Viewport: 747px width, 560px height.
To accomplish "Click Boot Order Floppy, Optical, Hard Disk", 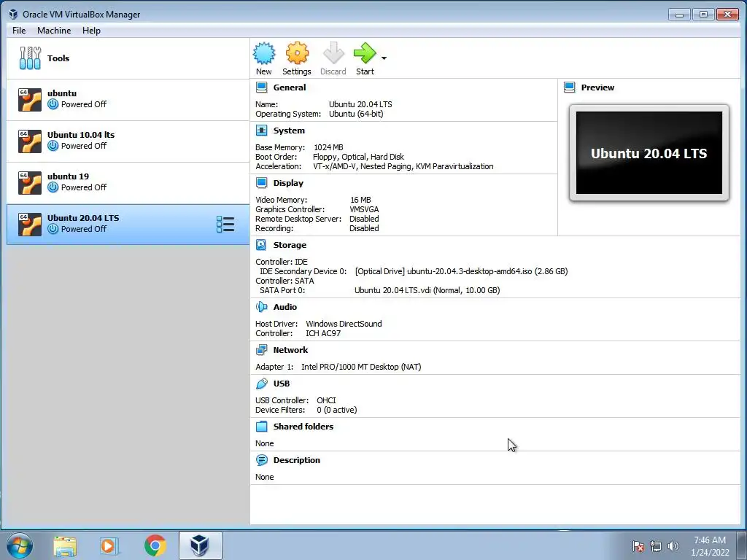I will (x=358, y=157).
